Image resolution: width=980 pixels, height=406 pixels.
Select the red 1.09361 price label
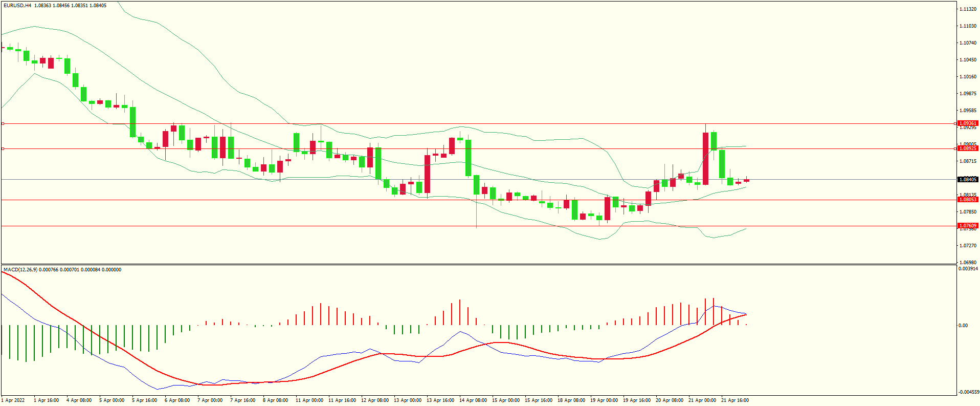(x=968, y=123)
